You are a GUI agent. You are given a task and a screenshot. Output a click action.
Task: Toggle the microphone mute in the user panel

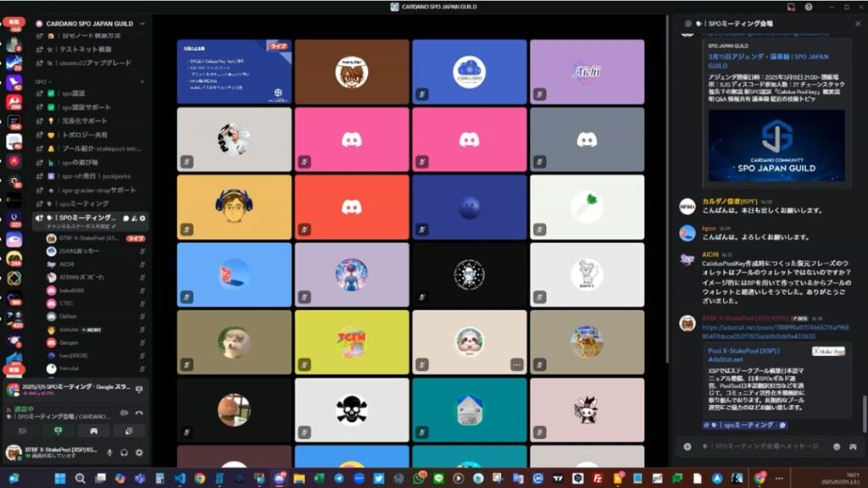[x=109, y=452]
